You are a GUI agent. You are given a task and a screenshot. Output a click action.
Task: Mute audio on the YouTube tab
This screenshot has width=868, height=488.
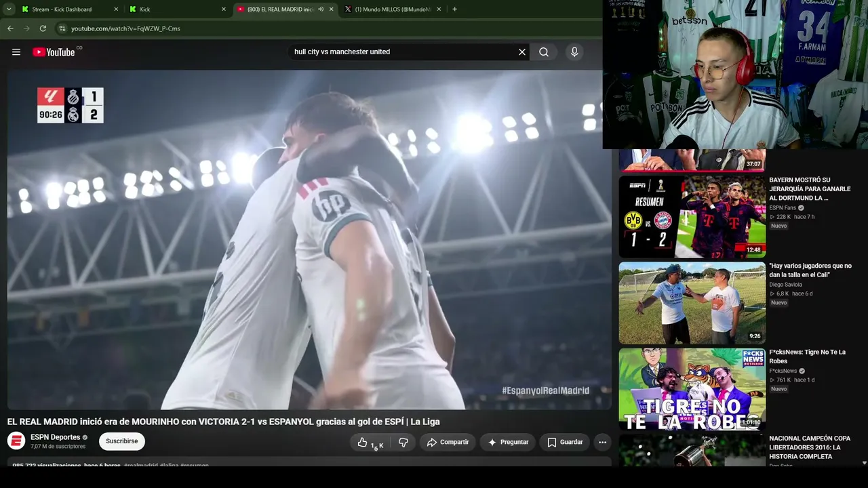(321, 9)
